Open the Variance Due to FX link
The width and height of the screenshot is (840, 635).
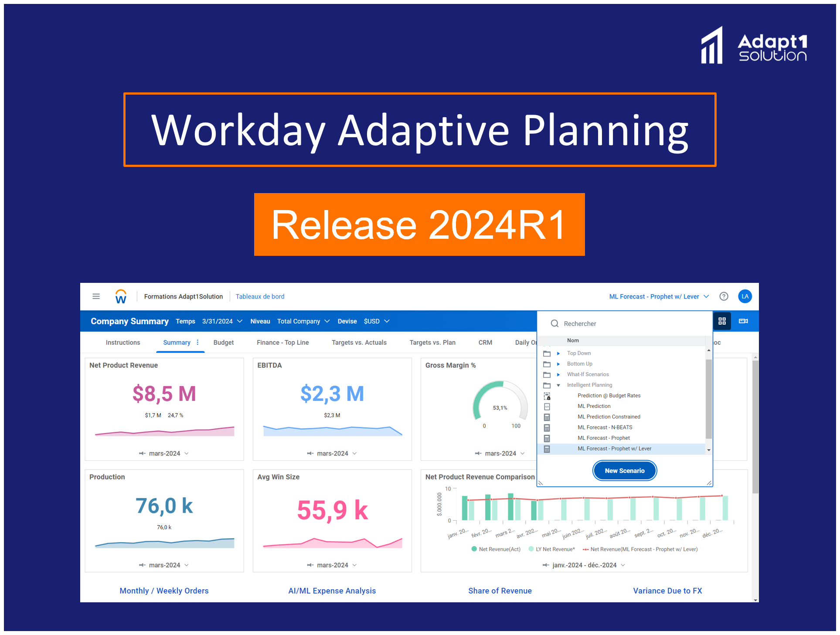click(668, 591)
